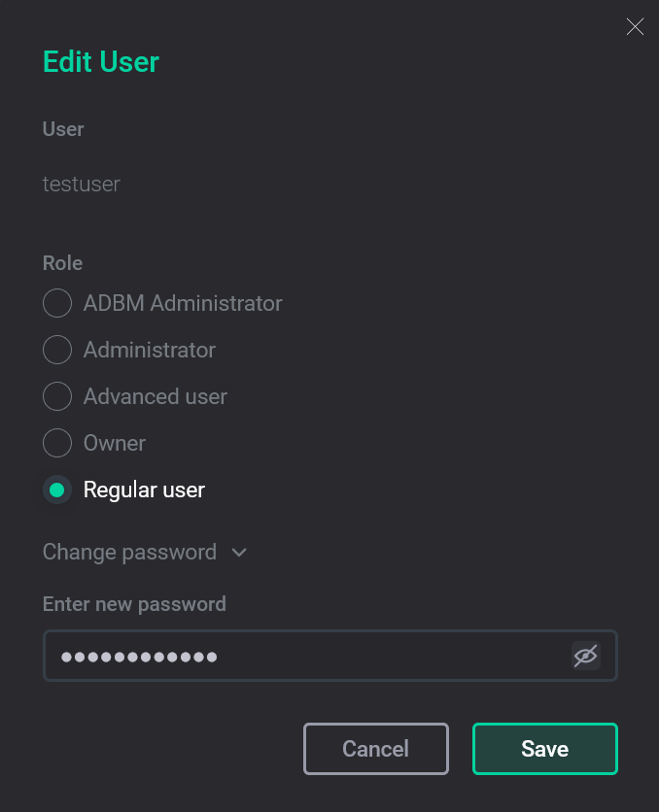The image size is (659, 812).
Task: Click the testuser username text
Action: pyautogui.click(x=81, y=184)
